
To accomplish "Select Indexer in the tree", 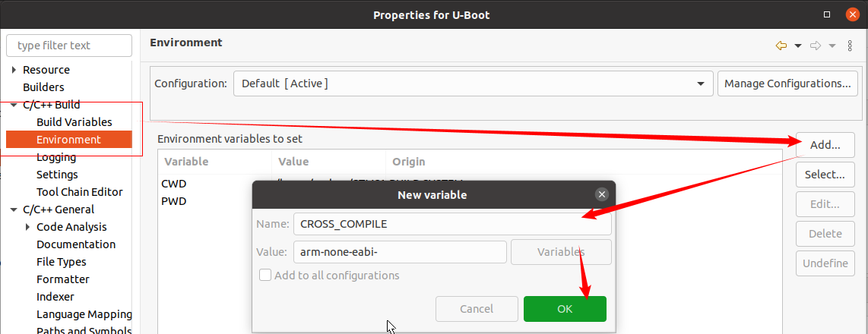I will click(55, 297).
